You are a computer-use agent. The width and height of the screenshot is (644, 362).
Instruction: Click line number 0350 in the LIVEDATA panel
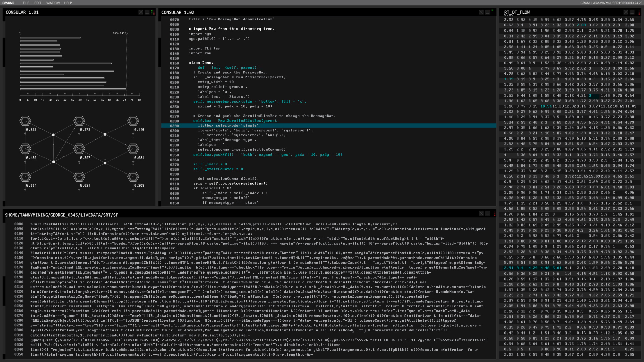(x=19, y=354)
